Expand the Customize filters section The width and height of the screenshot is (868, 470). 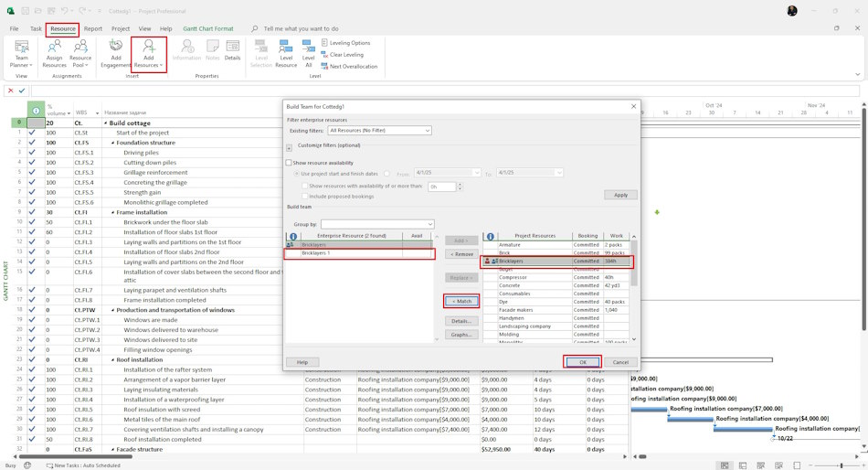point(289,148)
